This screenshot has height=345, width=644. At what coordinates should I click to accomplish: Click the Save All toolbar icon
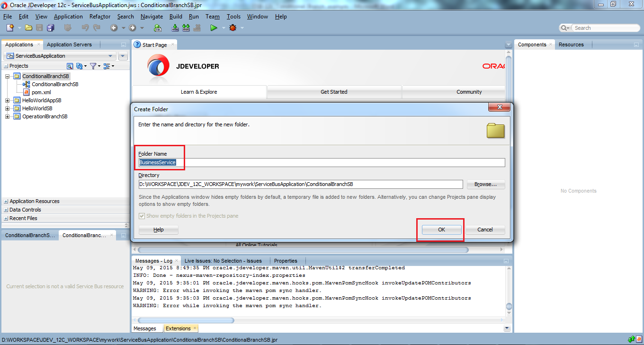coord(50,28)
